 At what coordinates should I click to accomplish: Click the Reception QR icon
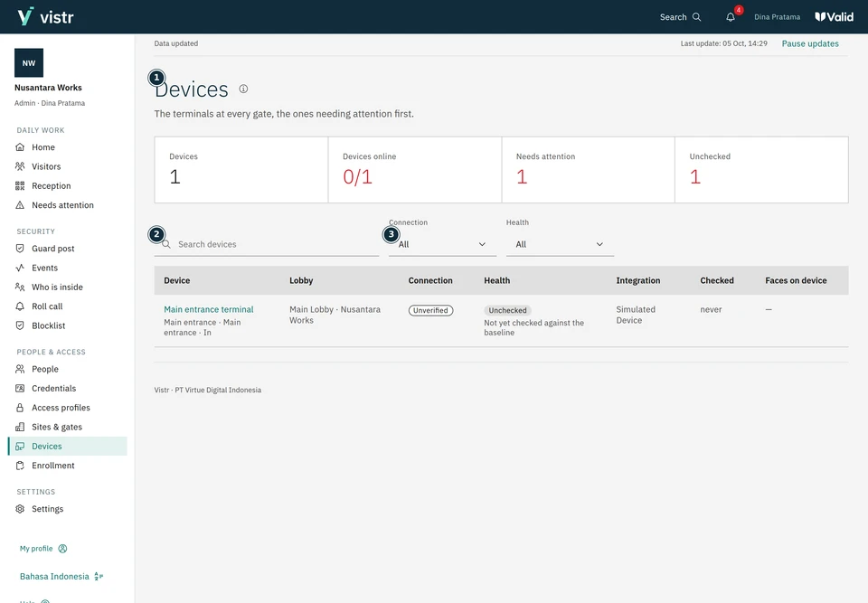20,186
